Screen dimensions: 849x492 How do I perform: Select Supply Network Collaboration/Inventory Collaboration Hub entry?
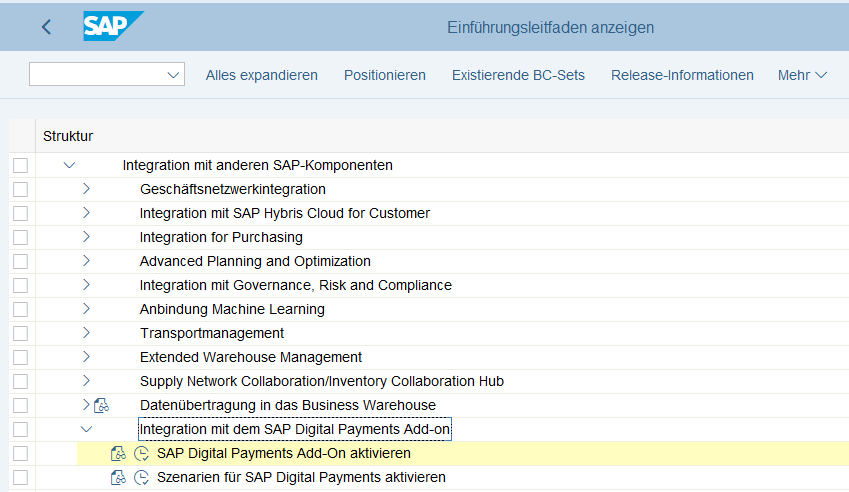coord(321,381)
